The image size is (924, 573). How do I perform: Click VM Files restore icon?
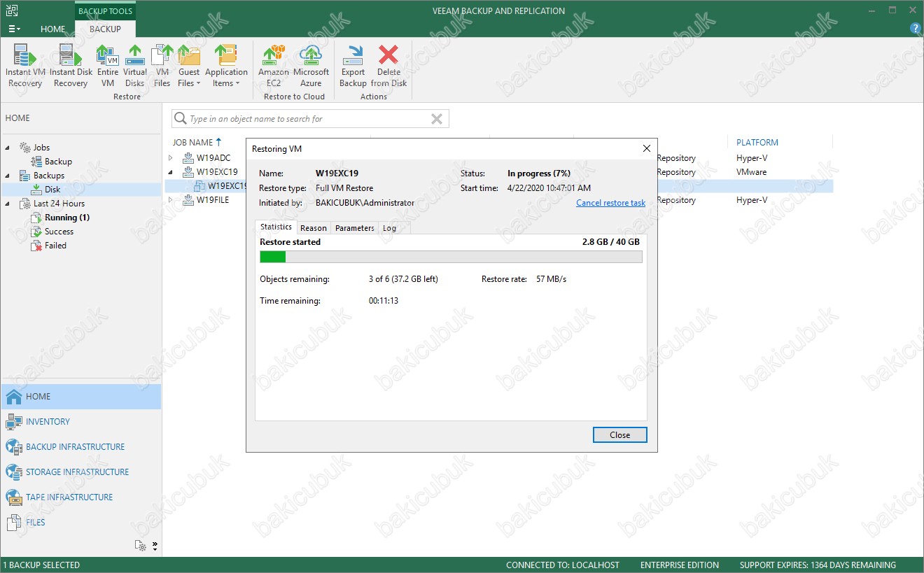coord(162,66)
